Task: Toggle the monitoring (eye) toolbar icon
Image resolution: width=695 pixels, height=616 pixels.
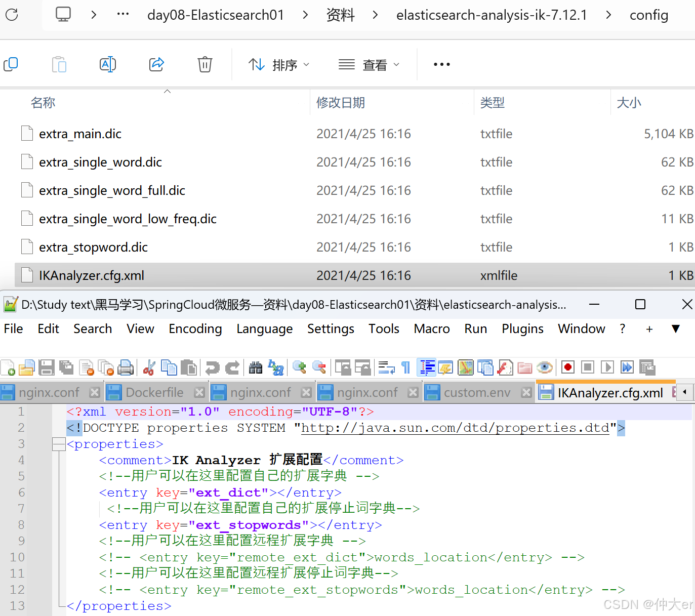Action: [545, 367]
